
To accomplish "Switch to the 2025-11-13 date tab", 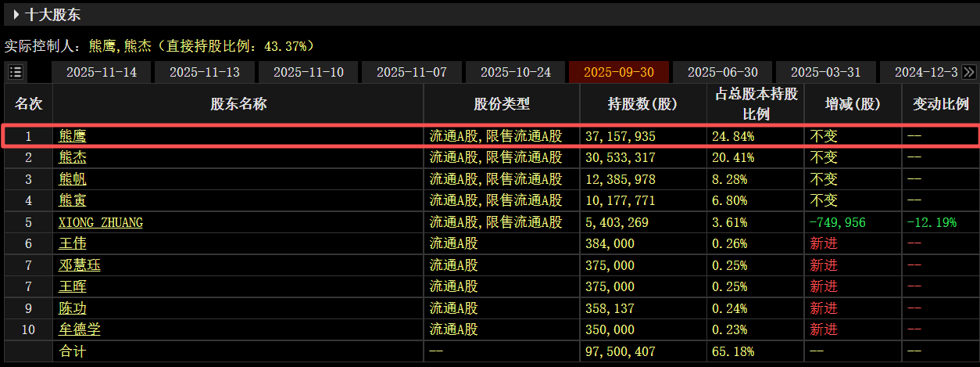I will click(205, 72).
